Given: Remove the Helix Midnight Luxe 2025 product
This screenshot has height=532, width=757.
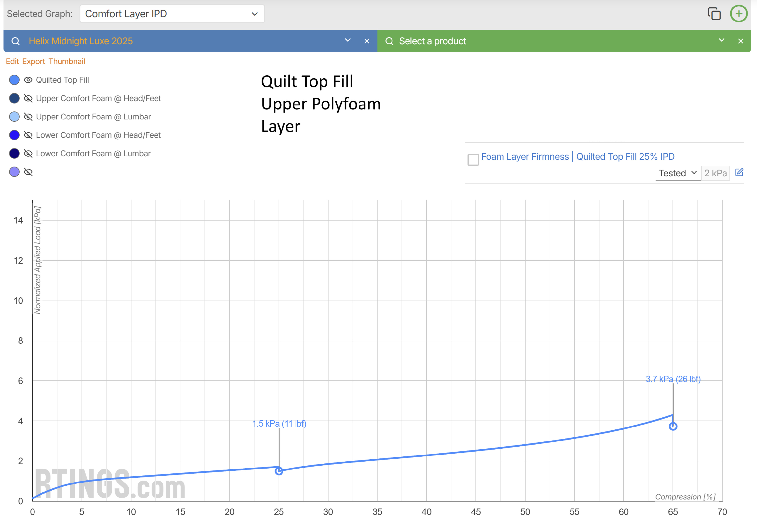Looking at the screenshot, I should point(367,41).
